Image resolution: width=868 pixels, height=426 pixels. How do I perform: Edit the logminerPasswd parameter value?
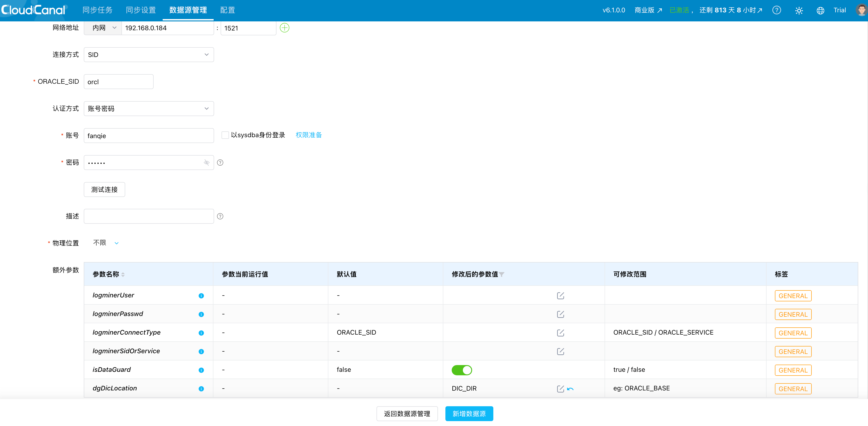pyautogui.click(x=560, y=314)
